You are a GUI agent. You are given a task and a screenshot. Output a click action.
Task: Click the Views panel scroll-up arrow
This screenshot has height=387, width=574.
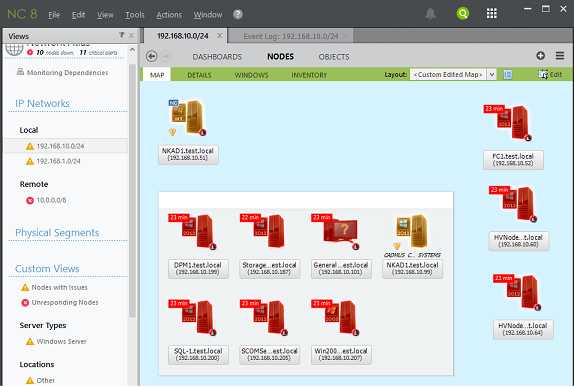coord(133,49)
